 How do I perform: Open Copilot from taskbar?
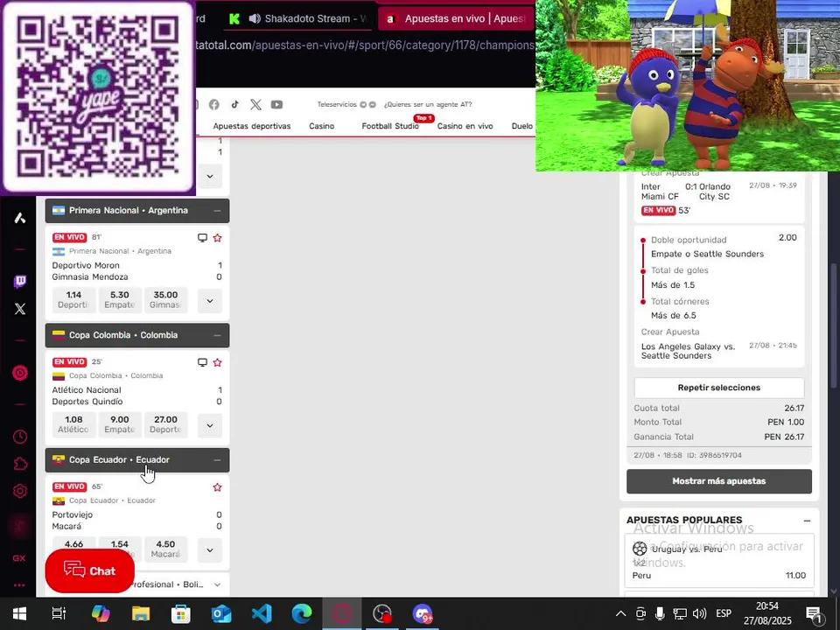[101, 614]
